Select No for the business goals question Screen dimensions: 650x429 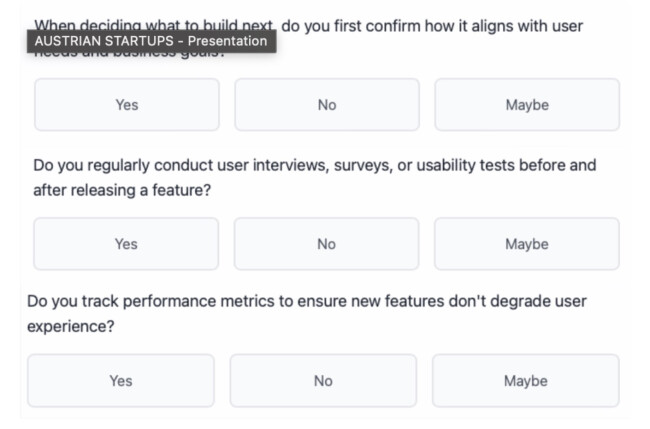click(x=326, y=105)
